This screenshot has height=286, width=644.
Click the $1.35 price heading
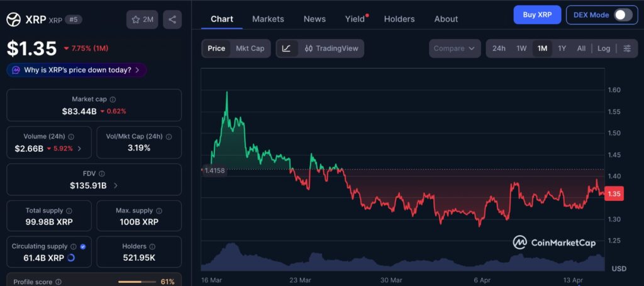31,49
